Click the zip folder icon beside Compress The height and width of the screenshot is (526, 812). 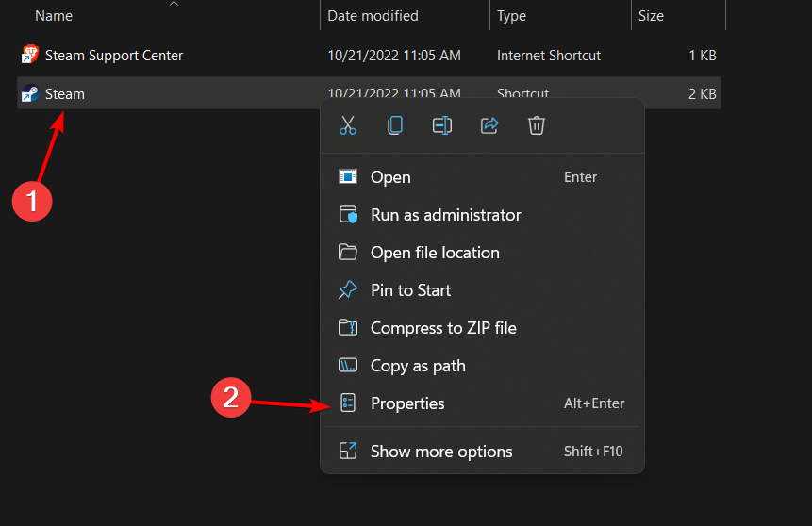coord(347,328)
